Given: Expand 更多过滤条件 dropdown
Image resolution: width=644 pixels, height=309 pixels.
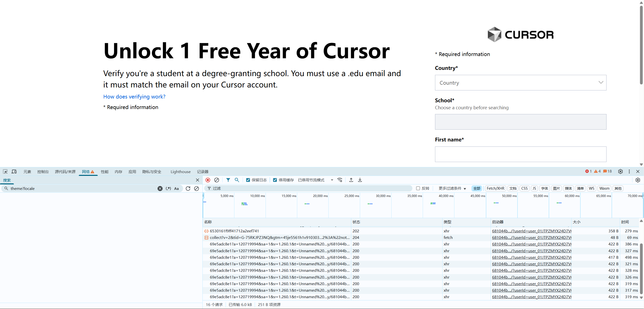Looking at the screenshot, I should tap(452, 188).
